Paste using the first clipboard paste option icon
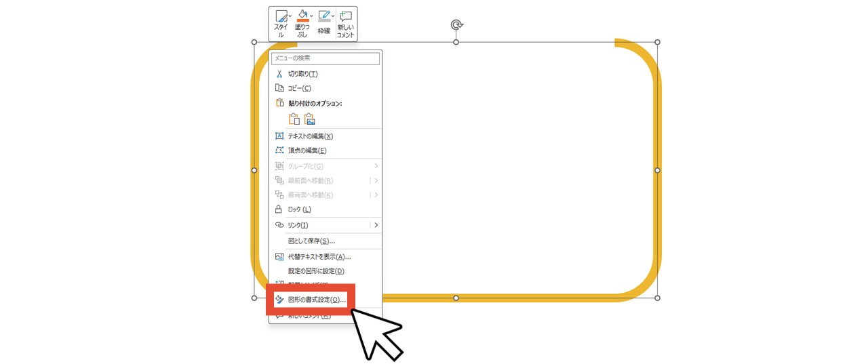Image resolution: width=868 pixels, height=364 pixels. (x=294, y=119)
